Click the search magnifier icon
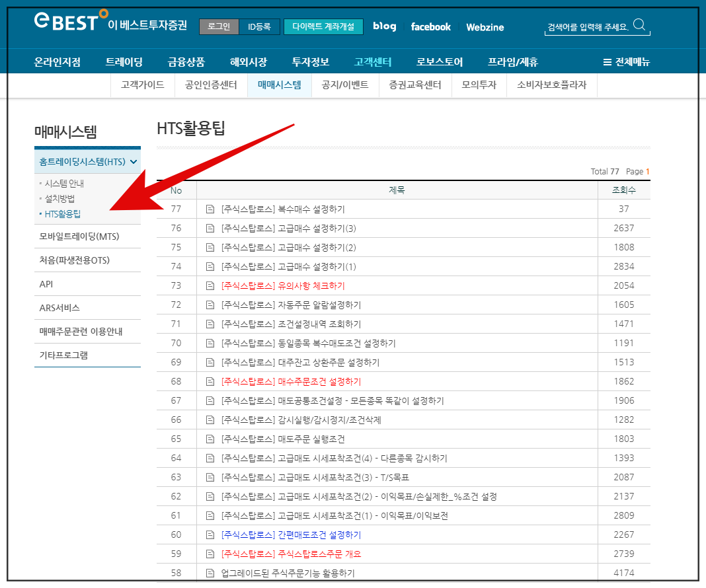Image resolution: width=706 pixels, height=588 pixels. [x=639, y=24]
